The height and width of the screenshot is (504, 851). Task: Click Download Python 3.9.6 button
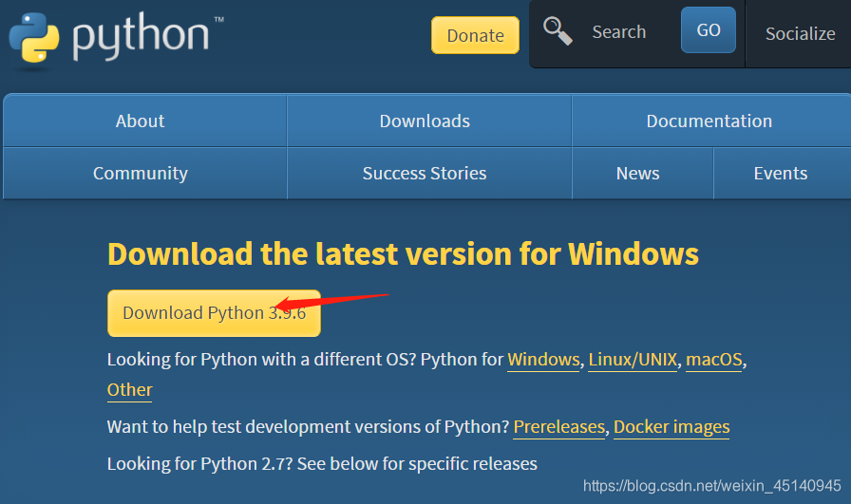(x=214, y=313)
